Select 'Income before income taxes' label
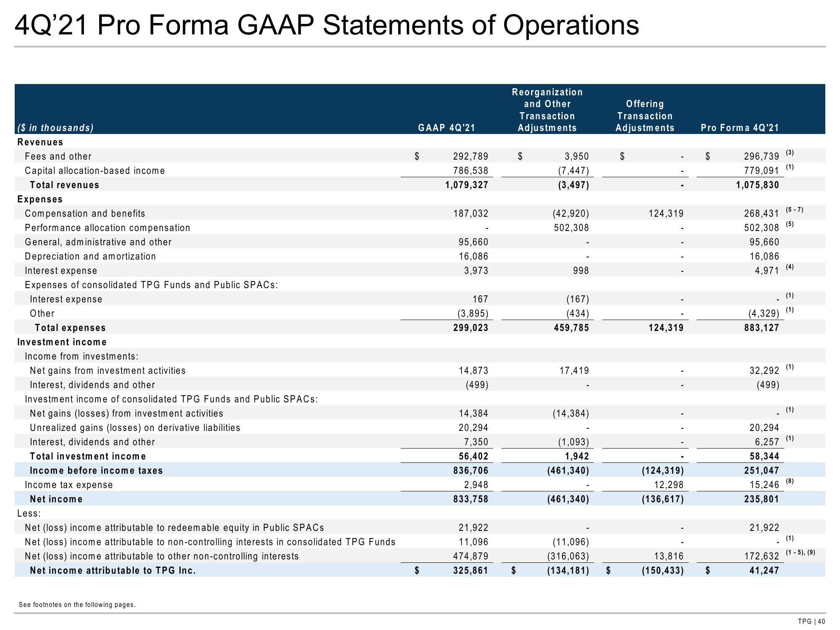The width and height of the screenshot is (840, 630). [96, 470]
